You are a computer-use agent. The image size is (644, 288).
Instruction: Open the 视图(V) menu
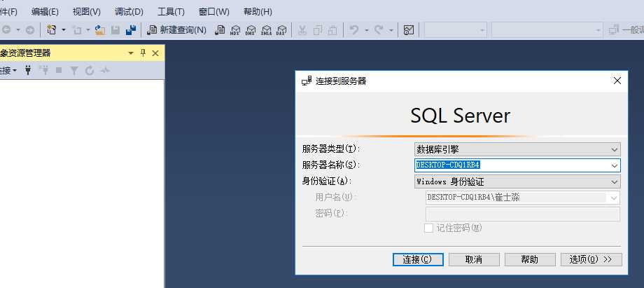pos(87,11)
